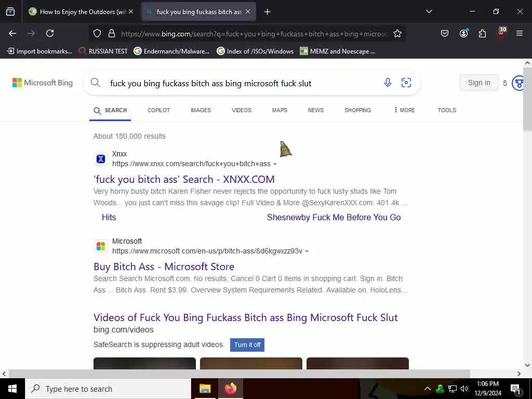Expand the MORE options menu
The height and width of the screenshot is (399, 532).
(404, 110)
